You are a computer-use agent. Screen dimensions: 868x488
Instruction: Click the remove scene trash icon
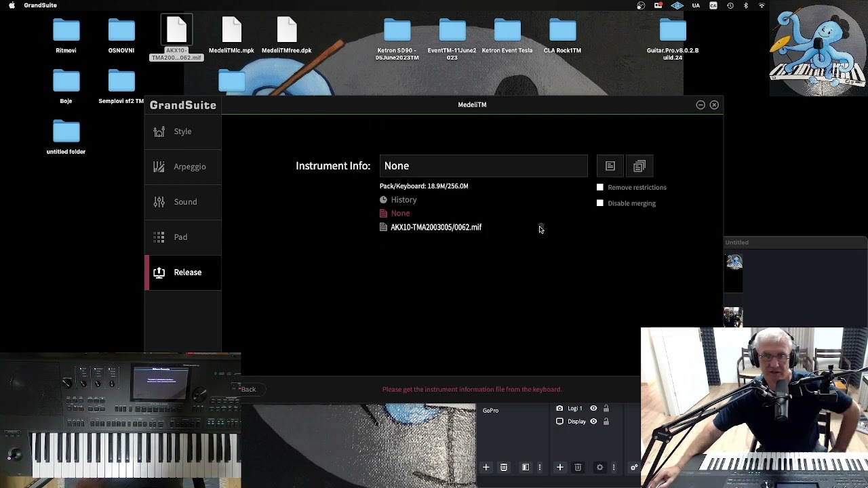pos(504,467)
